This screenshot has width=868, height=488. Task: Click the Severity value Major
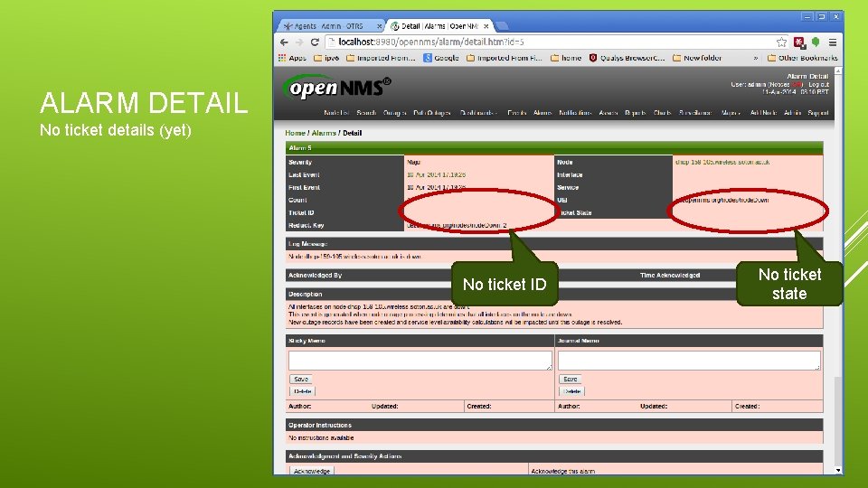413,162
